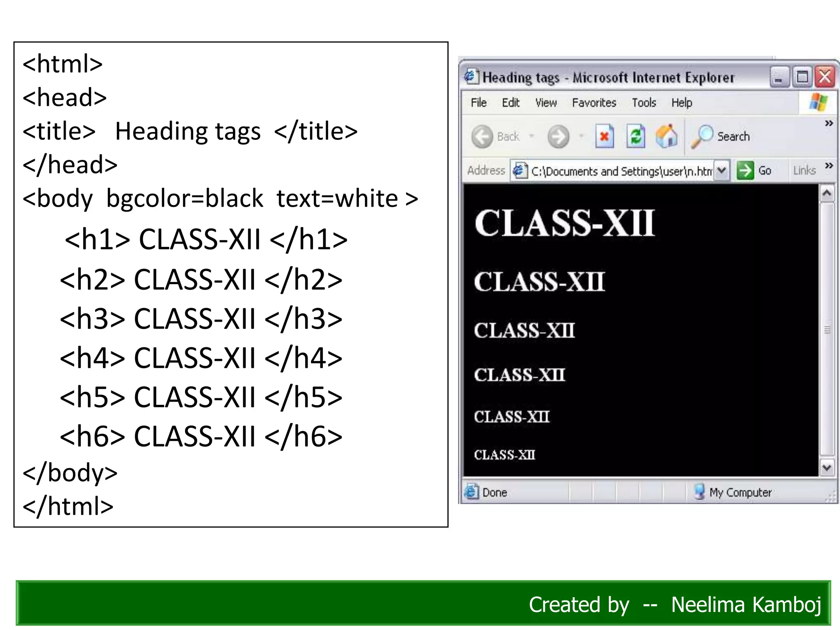Click the largest CLASS-XII heading in browser

coord(564,223)
